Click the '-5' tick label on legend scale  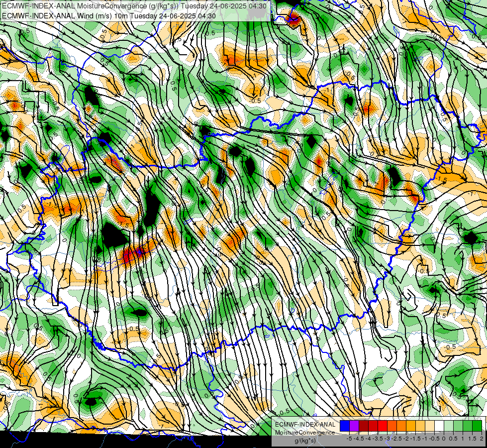[x=349, y=439]
